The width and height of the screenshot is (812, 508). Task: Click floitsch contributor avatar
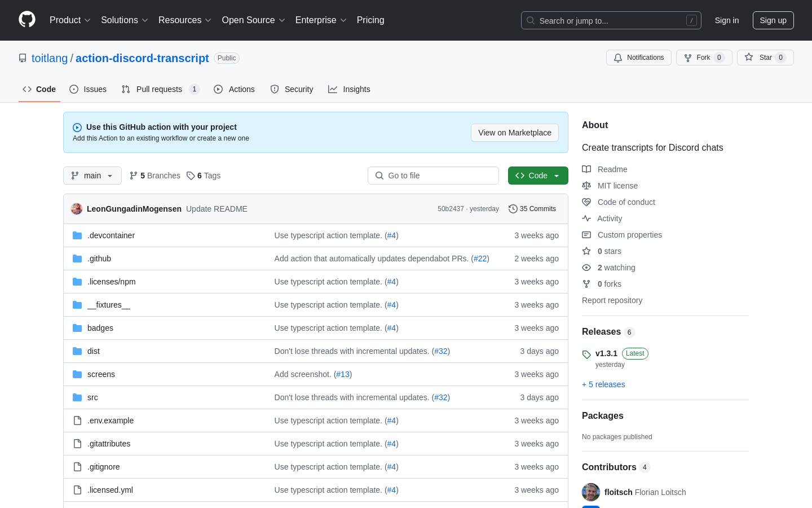pos(591,492)
